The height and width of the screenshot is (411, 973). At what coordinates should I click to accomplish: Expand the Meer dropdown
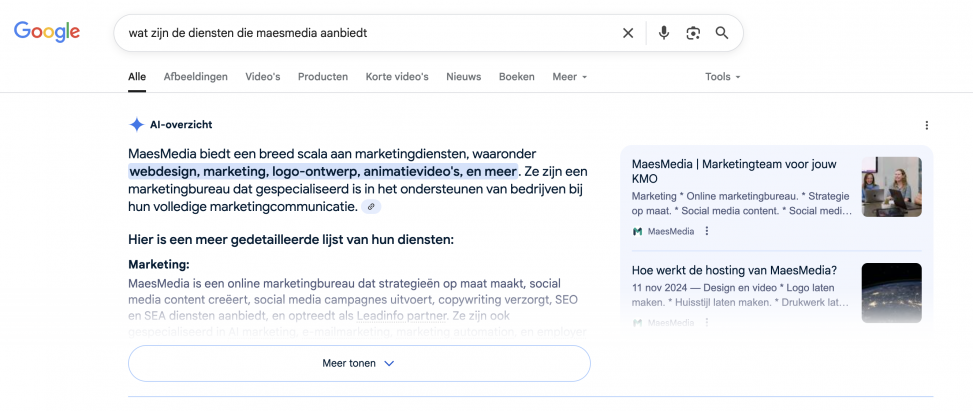570,77
